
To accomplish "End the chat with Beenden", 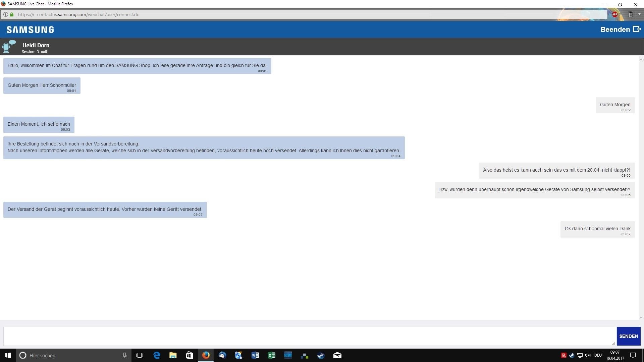I will [621, 29].
